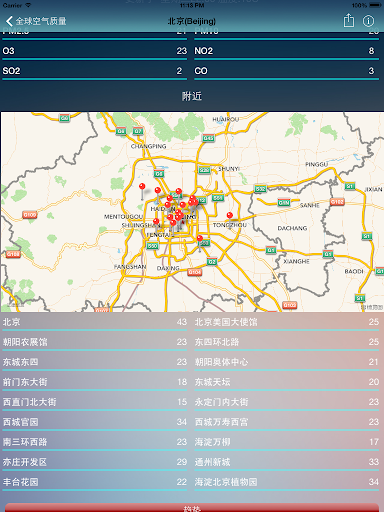Image resolution: width=384 pixels, height=512 pixels.
Task: Tap the G102 highway shield near Sanhe
Action: (337, 202)
